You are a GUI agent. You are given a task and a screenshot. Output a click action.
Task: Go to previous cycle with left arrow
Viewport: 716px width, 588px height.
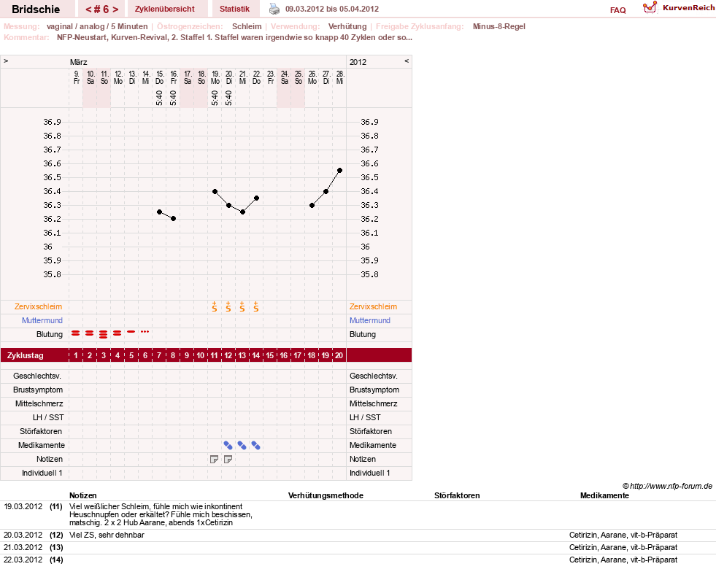click(x=89, y=9)
